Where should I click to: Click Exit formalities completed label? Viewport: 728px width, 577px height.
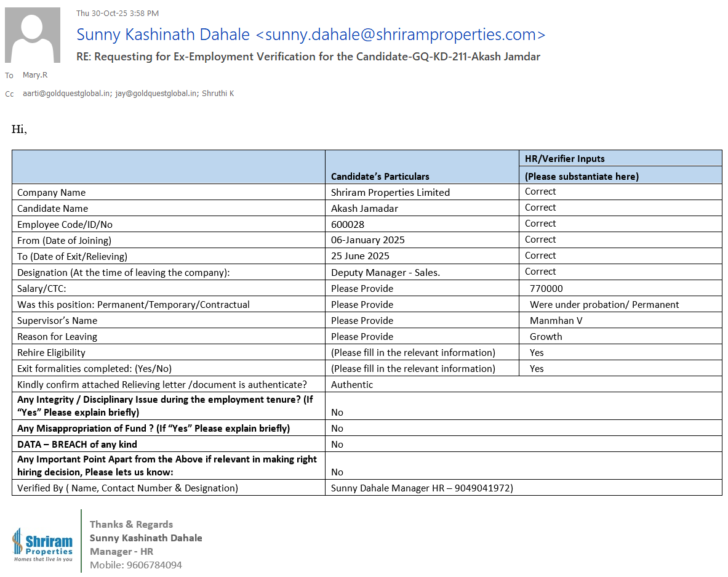95,369
